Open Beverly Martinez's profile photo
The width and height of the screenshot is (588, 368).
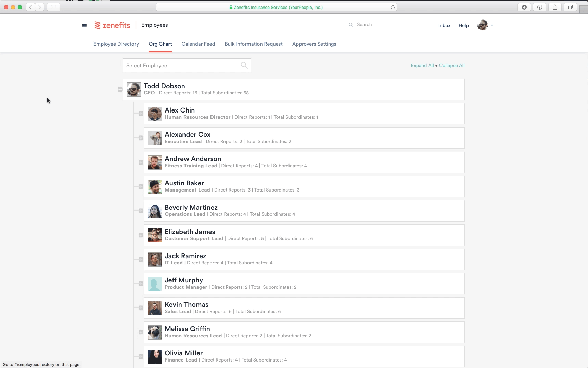[155, 211]
